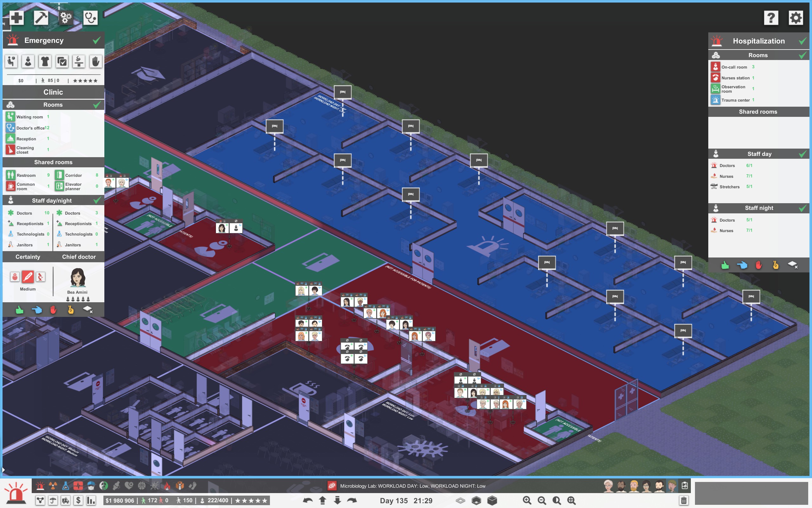Screen dimensions: 812x508
Task: Go down one floor
Action: click(337, 500)
